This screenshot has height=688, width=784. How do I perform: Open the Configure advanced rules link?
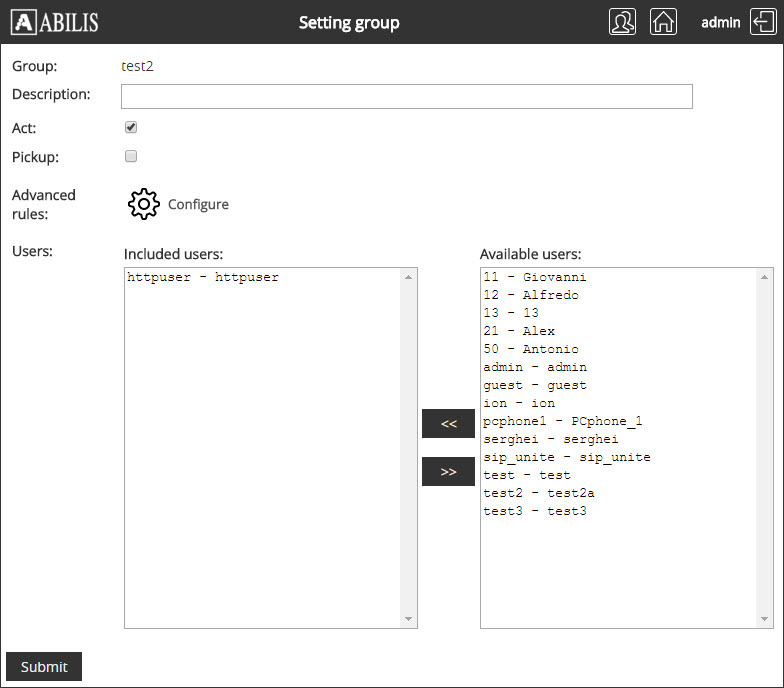198,204
